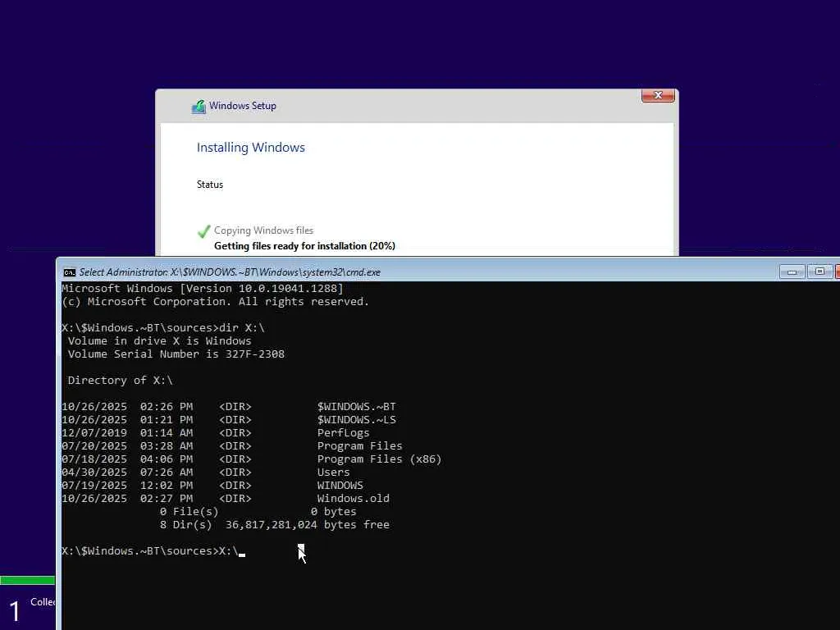
Task: Click the command prompt title bar text
Action: pyautogui.click(x=230, y=272)
